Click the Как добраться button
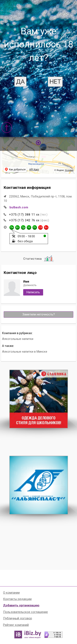 click(15, 170)
